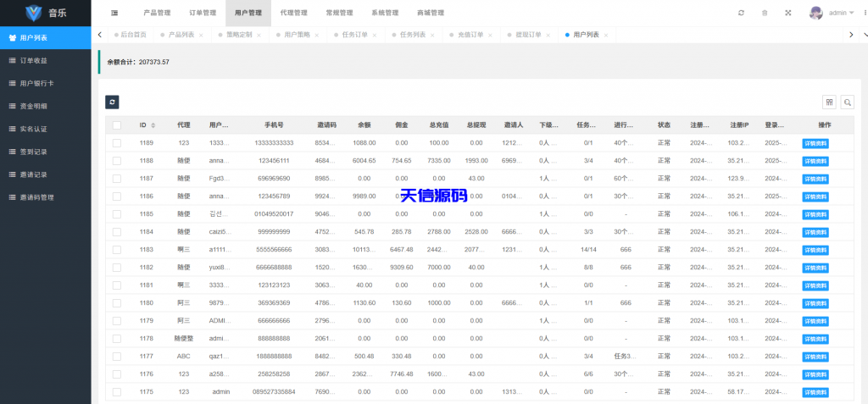Close the 任务列表 tab
Image resolution: width=868 pixels, height=404 pixels.
[x=432, y=35]
